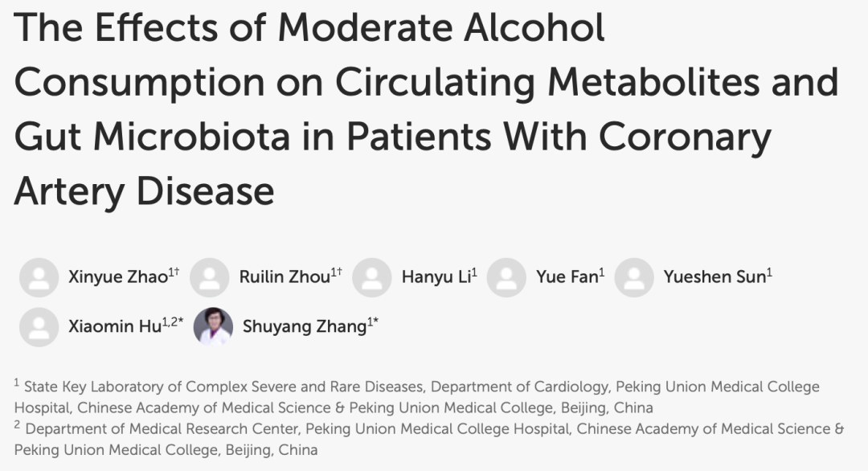Viewport: 868px width, 471px height.
Task: Click Yueshen Sun's placeholder avatar icon
Action: 634,277
